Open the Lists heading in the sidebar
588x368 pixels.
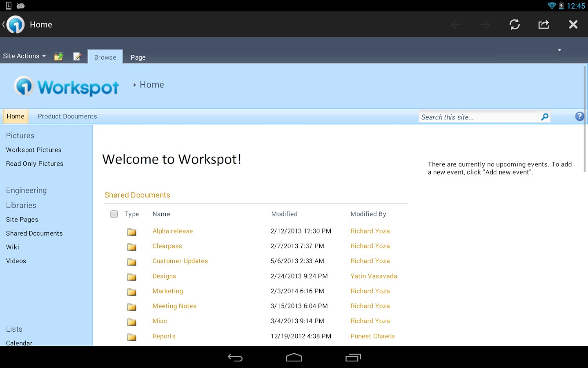(14, 329)
